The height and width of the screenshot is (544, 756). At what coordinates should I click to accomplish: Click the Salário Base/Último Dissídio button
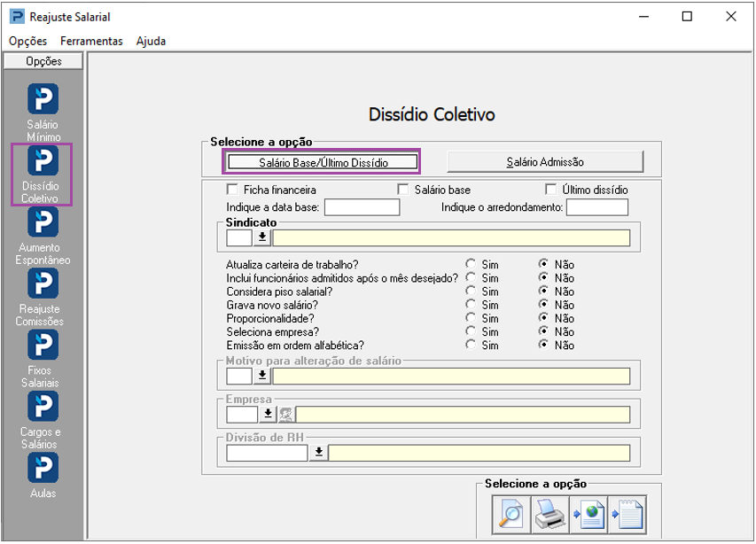[x=323, y=162]
